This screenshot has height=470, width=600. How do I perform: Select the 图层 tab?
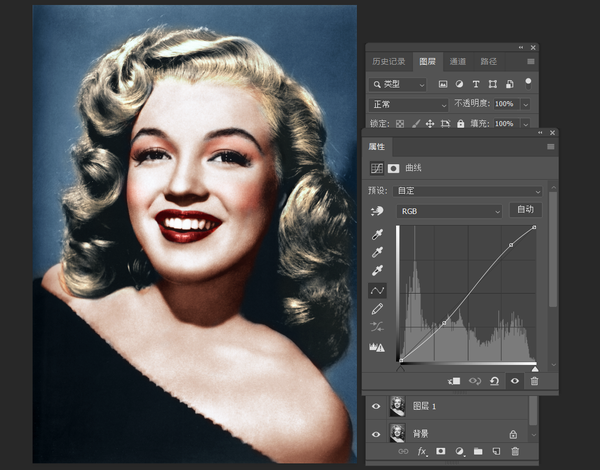click(427, 62)
